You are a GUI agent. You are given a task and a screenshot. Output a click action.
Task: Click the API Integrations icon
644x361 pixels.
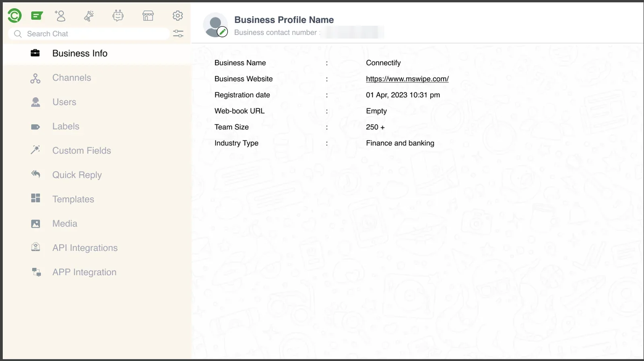pos(35,247)
